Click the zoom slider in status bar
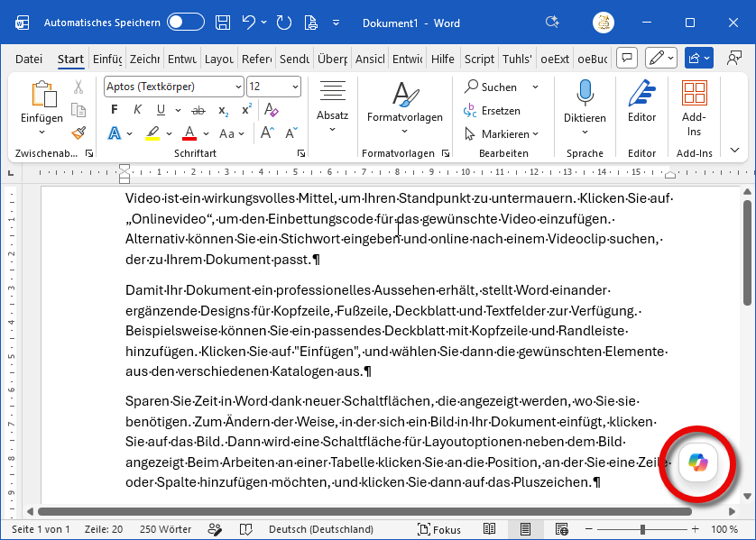The height and width of the screenshot is (540, 756). (x=642, y=529)
